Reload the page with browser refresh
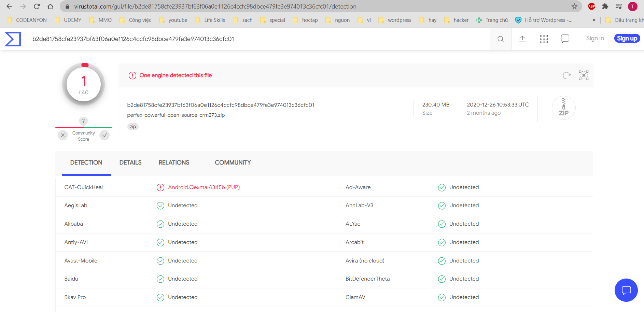 pos(37,6)
